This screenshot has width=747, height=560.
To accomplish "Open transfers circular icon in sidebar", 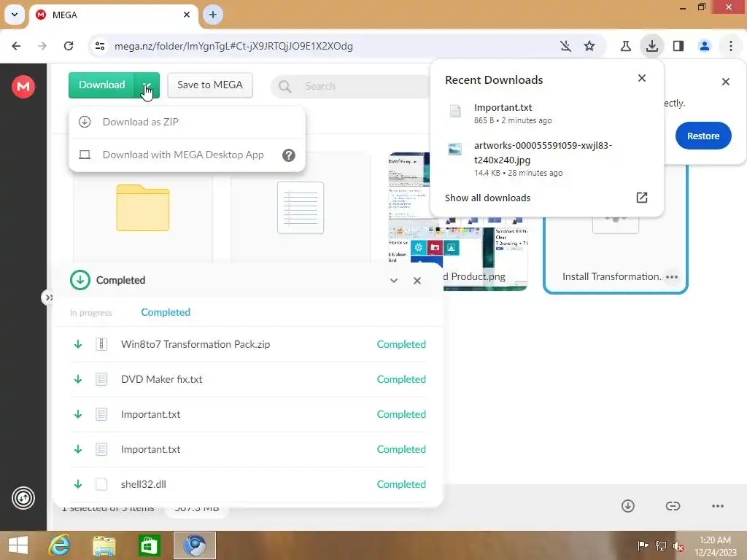I will pos(23,498).
